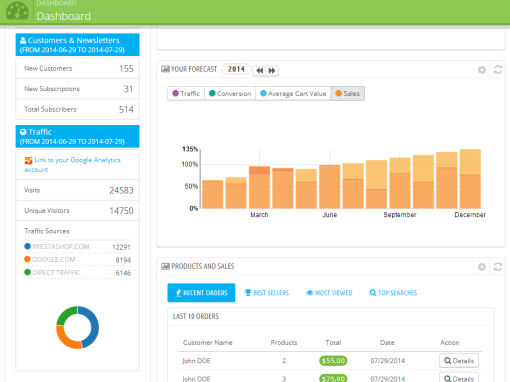Viewport: 510px width, 382px height.
Task: Switch to the Most Viewed tab
Action: 329,293
